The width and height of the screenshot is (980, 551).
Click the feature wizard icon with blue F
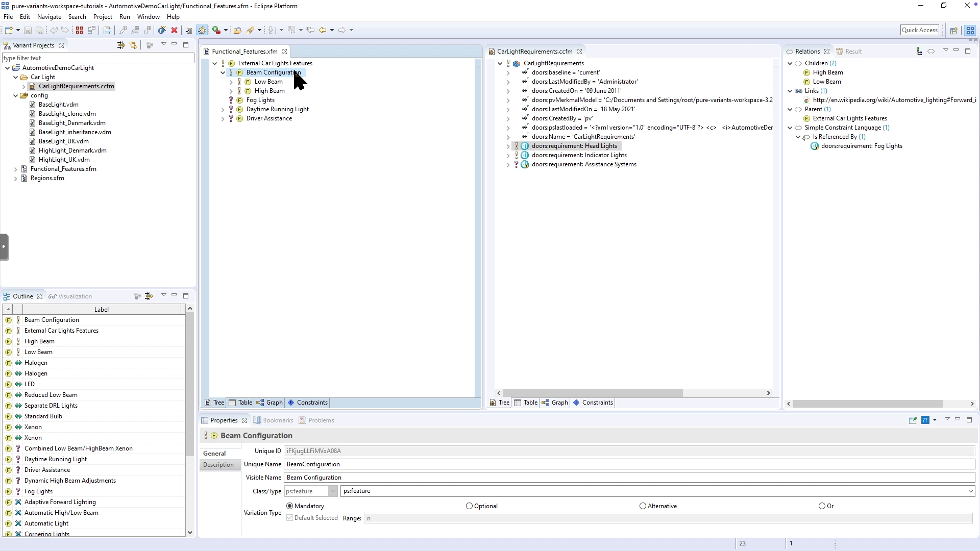[x=162, y=30]
